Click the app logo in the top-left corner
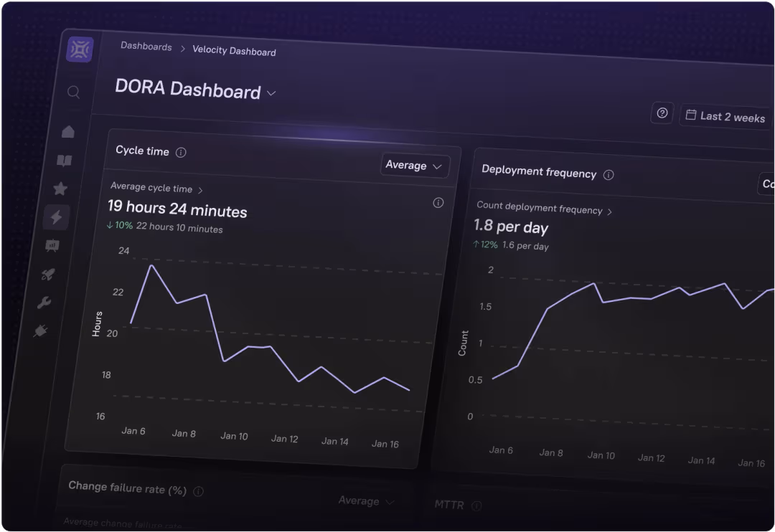This screenshot has height=532, width=775. coord(80,49)
